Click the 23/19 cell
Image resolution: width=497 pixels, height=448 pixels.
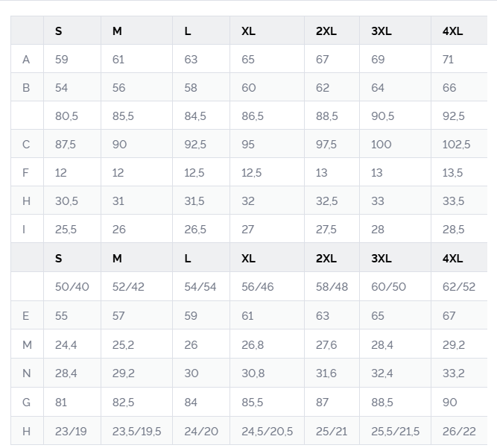(x=70, y=432)
